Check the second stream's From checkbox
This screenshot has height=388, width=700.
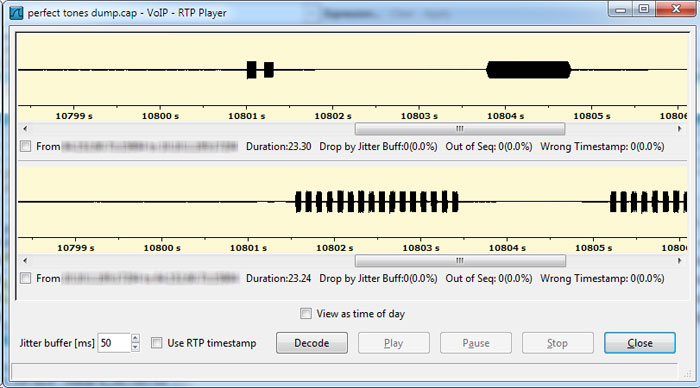(x=25, y=278)
